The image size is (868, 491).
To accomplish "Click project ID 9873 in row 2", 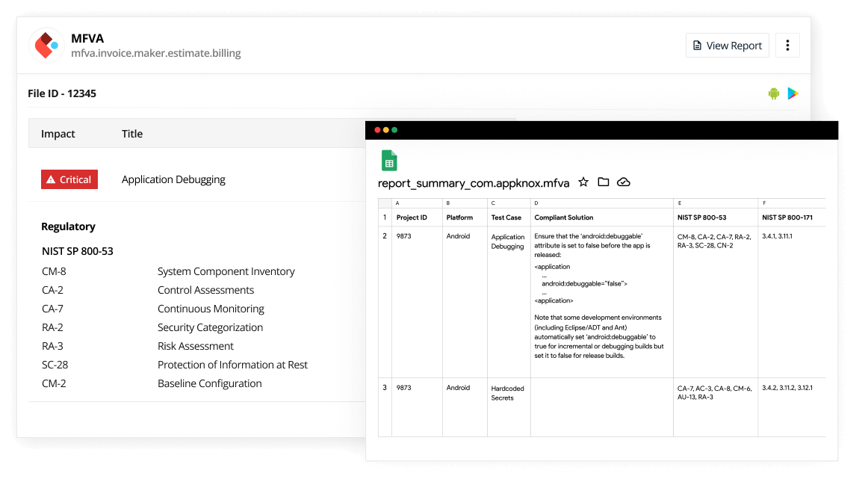I will coord(417,302).
